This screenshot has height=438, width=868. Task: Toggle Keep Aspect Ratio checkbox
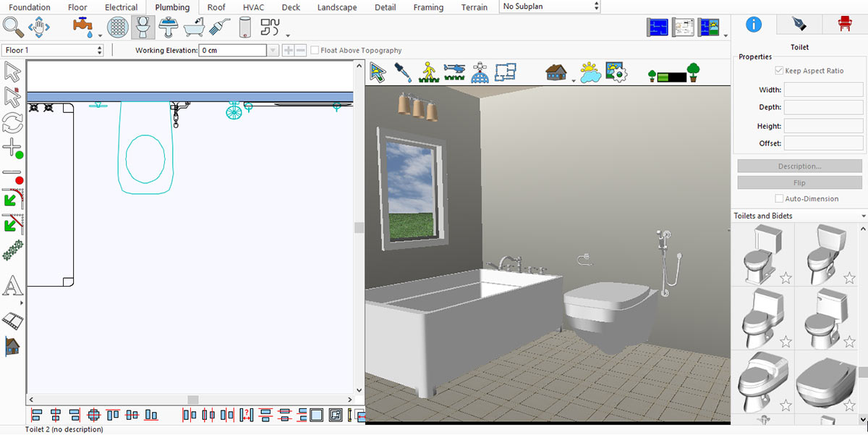click(779, 71)
